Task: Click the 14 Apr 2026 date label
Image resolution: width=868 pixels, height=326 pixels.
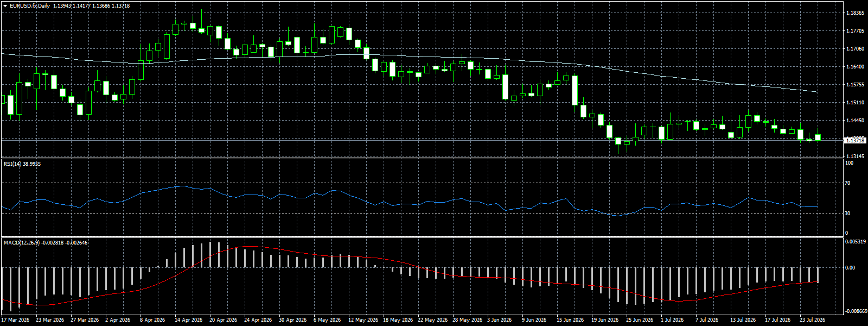Action: tap(189, 320)
